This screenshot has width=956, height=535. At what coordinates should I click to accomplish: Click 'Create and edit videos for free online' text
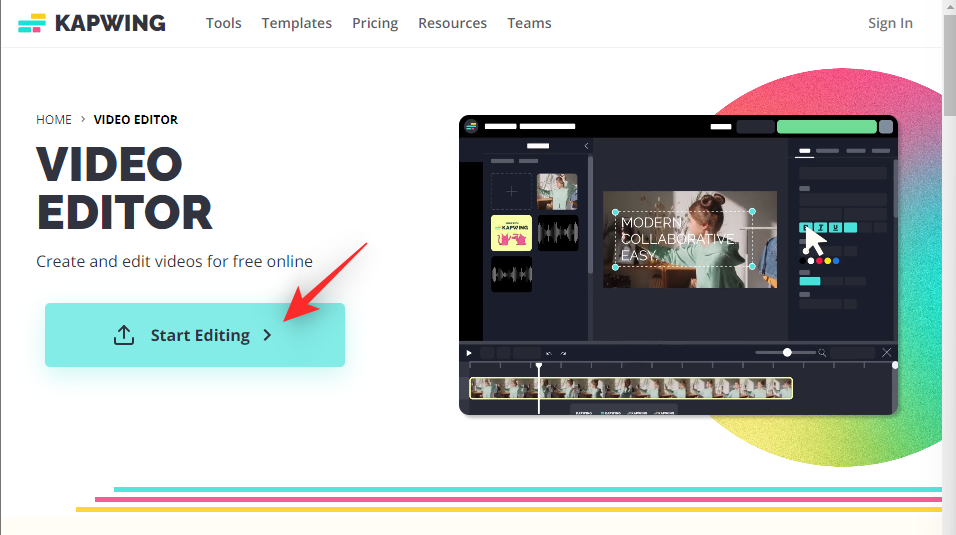tap(174, 261)
